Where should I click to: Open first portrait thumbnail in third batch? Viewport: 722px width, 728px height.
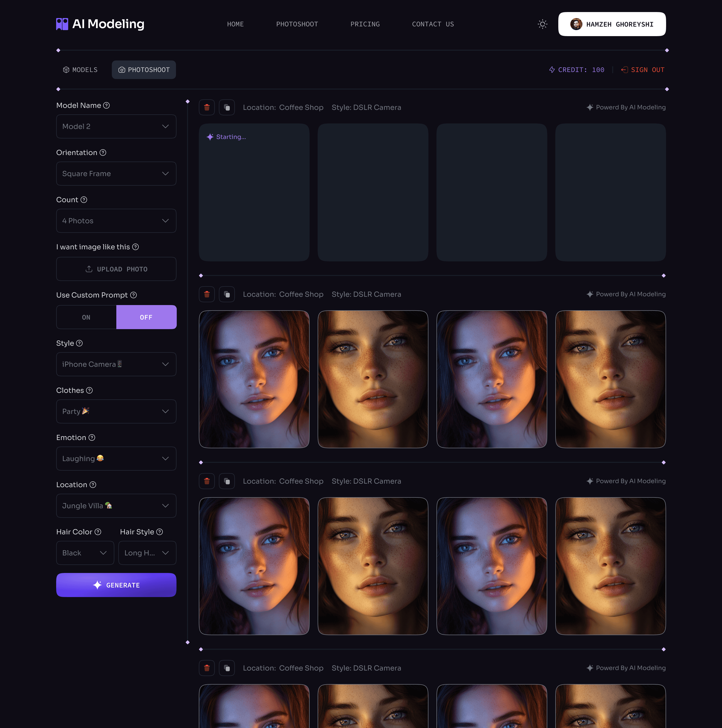(254, 566)
